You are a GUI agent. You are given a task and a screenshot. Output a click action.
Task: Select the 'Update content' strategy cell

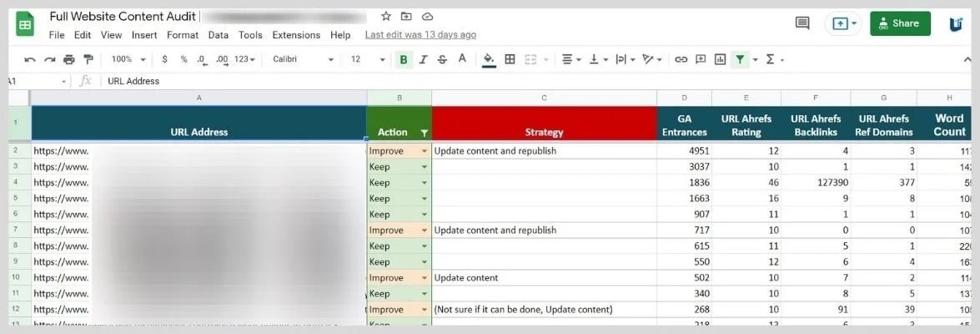pos(544,278)
